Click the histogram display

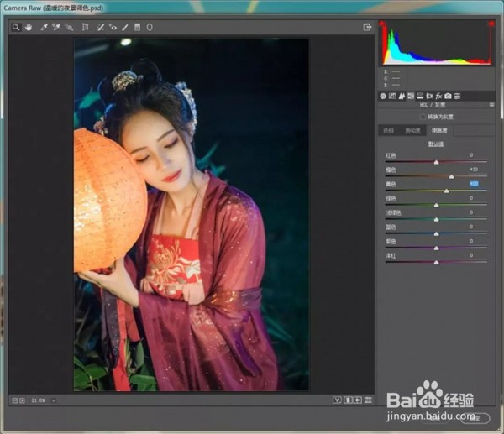(x=437, y=44)
